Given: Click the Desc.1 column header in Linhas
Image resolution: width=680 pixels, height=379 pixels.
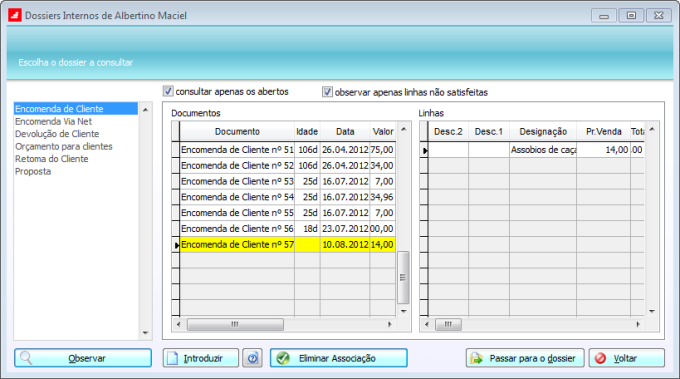Looking at the screenshot, I should click(x=489, y=131).
